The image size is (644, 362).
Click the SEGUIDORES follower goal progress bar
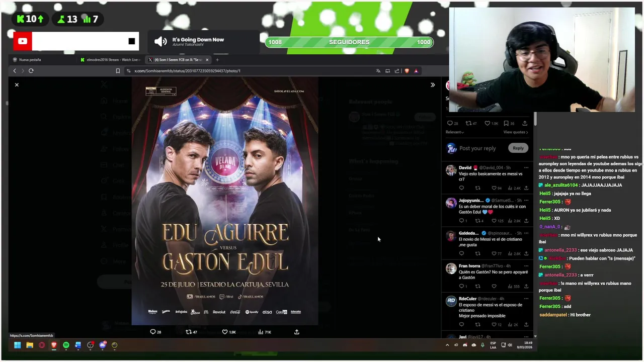click(x=349, y=42)
